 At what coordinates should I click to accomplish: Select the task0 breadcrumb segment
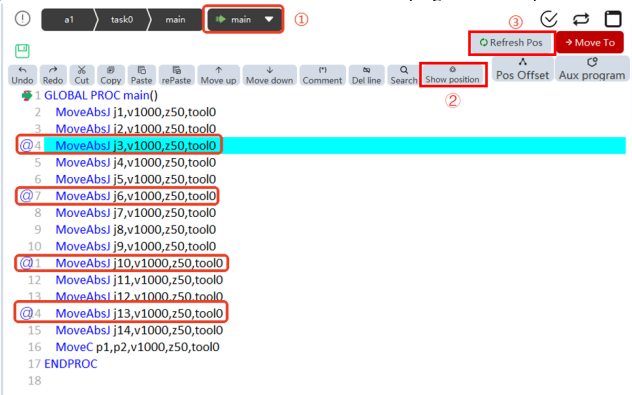click(122, 20)
